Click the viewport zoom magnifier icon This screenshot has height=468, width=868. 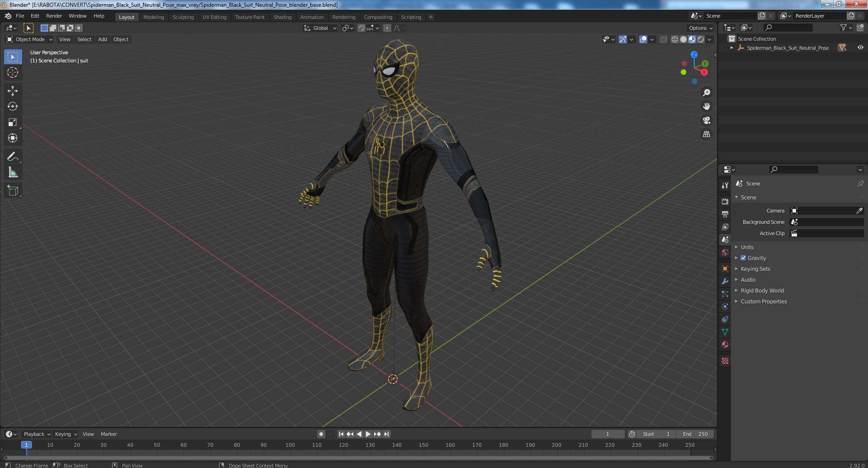[x=707, y=93]
